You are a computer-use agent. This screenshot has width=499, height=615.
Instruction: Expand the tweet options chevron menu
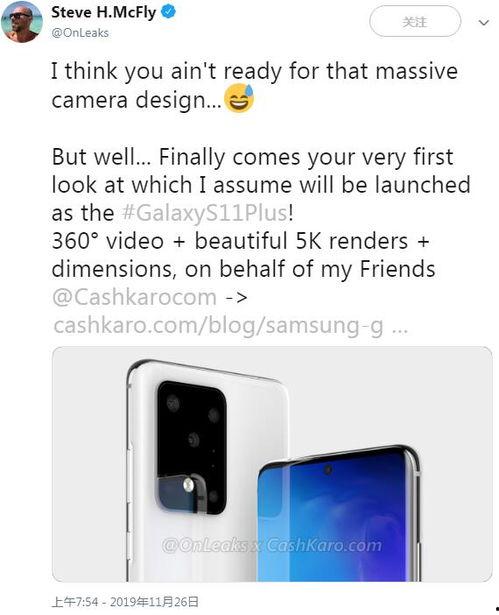[x=484, y=23]
